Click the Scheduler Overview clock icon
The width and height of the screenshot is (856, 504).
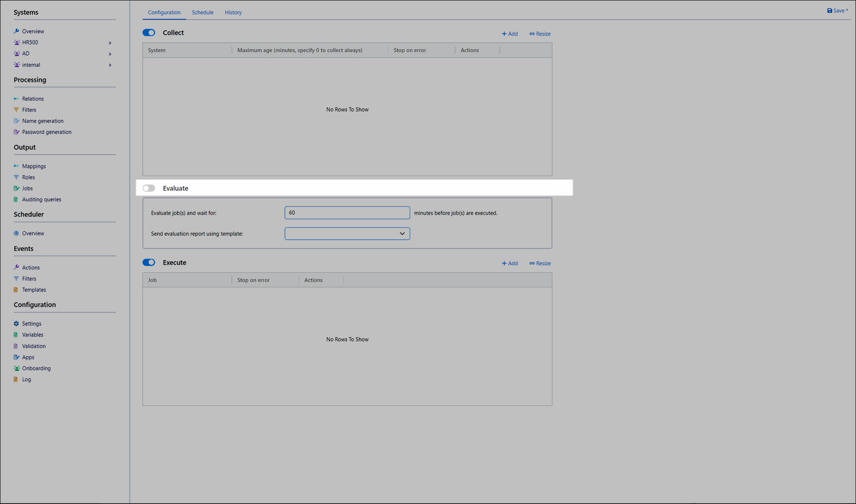click(x=16, y=233)
